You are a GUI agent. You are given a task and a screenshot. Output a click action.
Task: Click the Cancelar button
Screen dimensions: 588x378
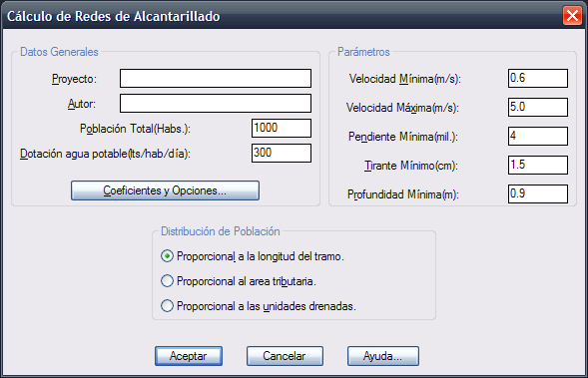tap(285, 355)
